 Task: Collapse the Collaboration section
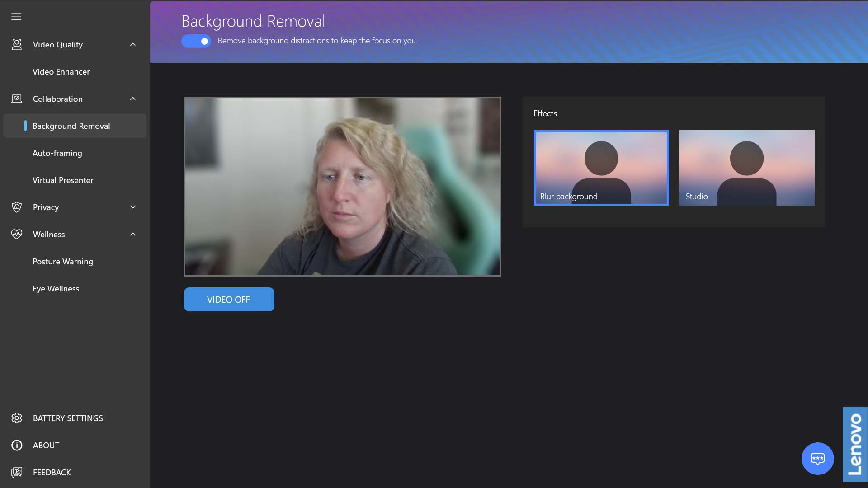pyautogui.click(x=132, y=99)
